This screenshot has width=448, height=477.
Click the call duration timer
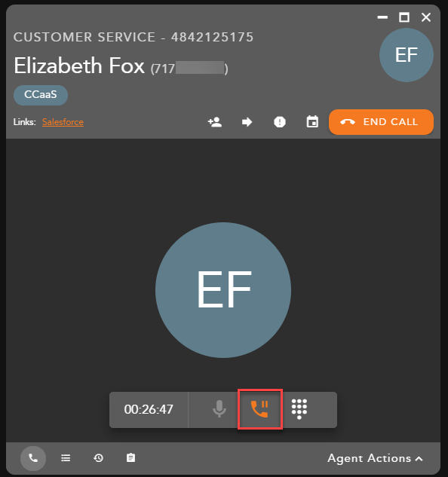149,409
